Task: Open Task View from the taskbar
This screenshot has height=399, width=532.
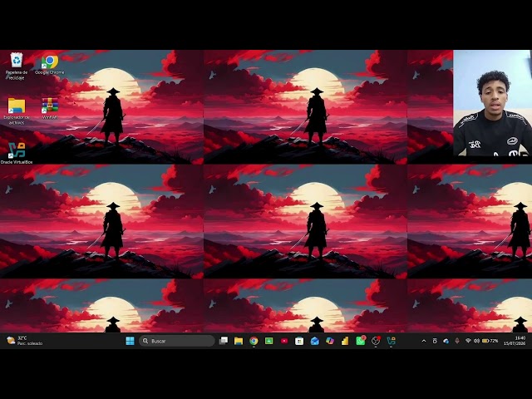Action: [x=224, y=341]
